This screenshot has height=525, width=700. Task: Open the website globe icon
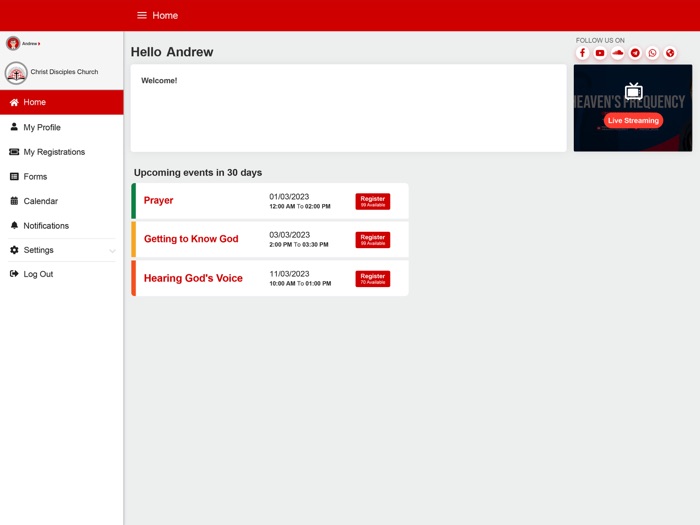(670, 53)
